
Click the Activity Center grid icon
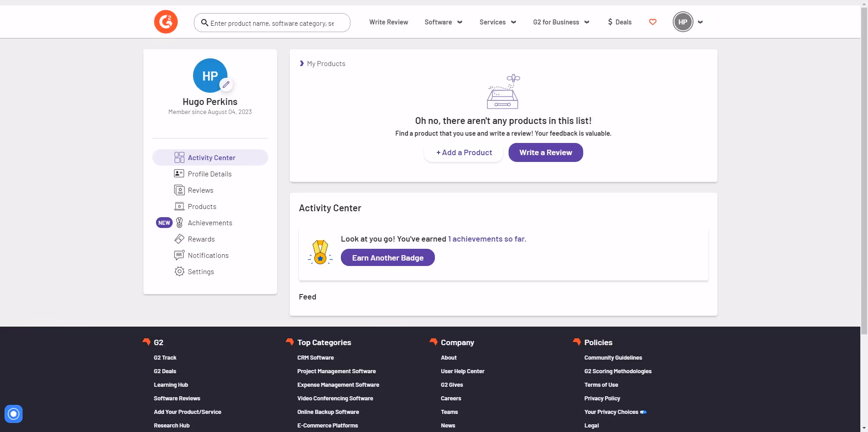(x=179, y=157)
